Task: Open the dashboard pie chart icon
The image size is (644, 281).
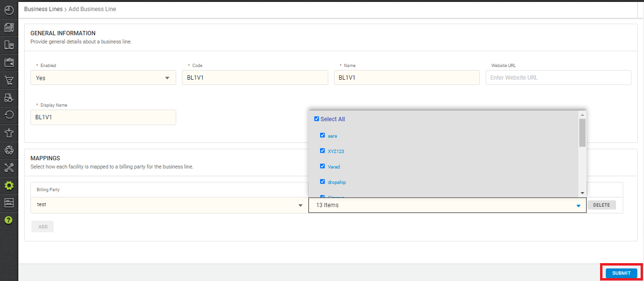Action: 9,9
